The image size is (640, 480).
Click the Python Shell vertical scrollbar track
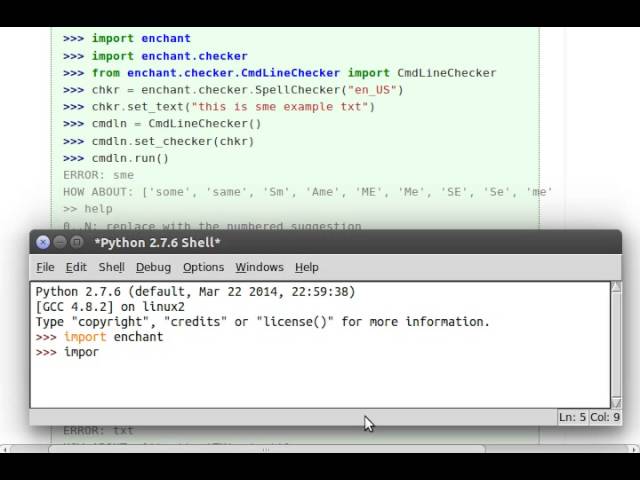[616, 345]
